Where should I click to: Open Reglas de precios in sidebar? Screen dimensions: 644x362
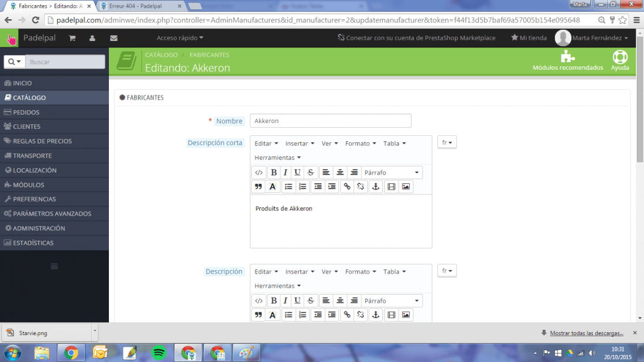(x=54, y=141)
